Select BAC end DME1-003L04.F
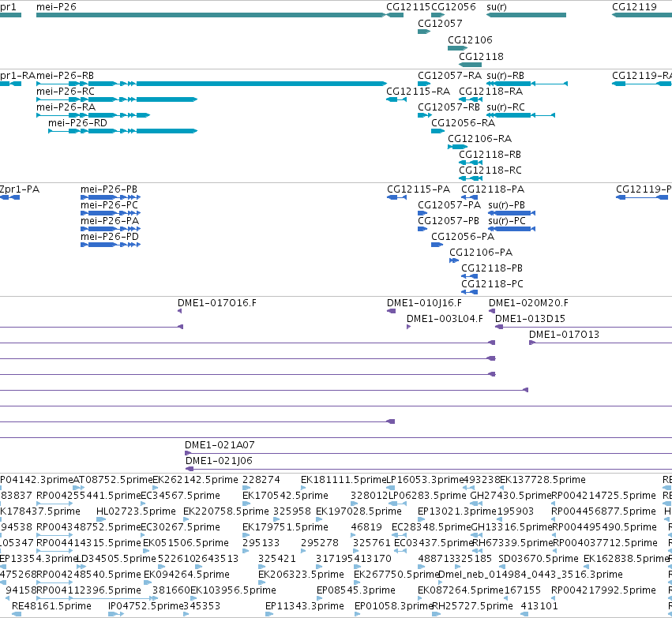This screenshot has width=672, height=618. coord(409,327)
